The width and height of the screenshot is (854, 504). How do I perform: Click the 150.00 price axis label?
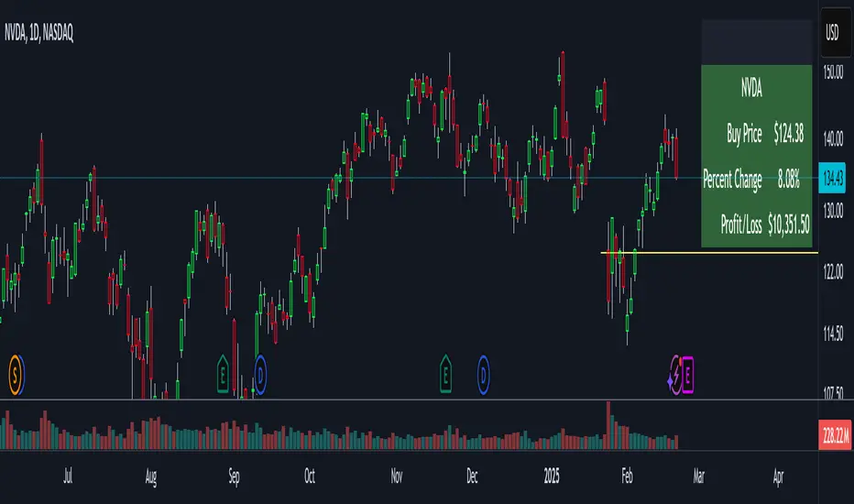click(833, 72)
